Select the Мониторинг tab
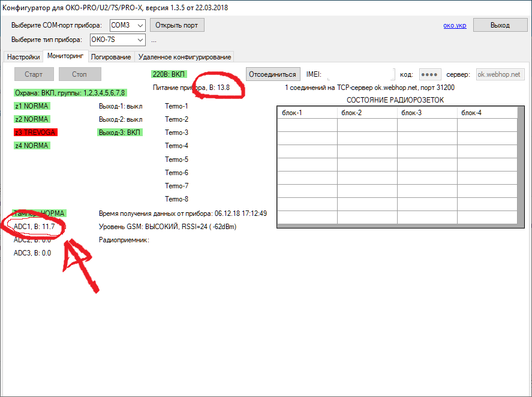 click(65, 56)
